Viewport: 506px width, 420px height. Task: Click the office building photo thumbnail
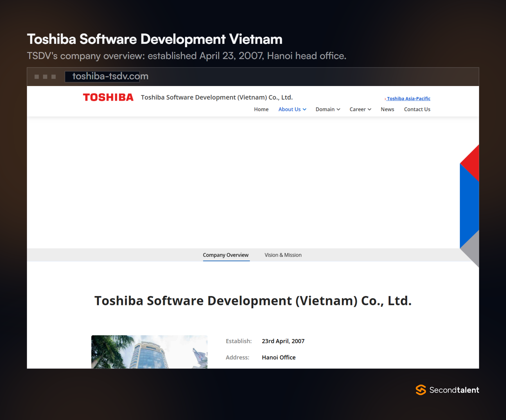[149, 352]
